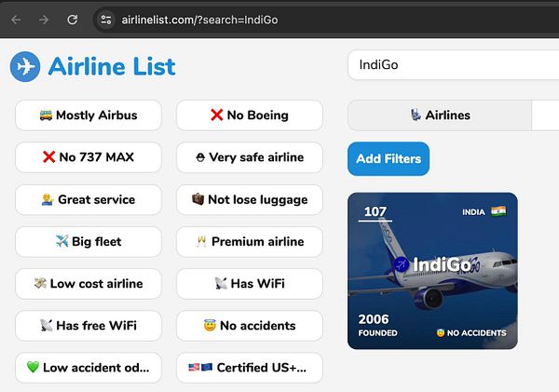Toggle the Mostly Airbus filter

point(89,115)
